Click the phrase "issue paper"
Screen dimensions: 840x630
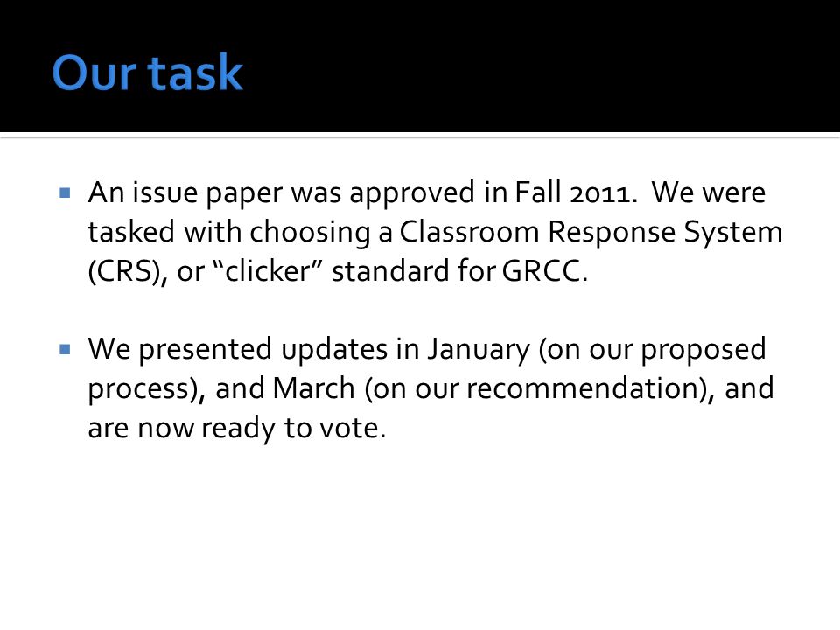(206, 193)
